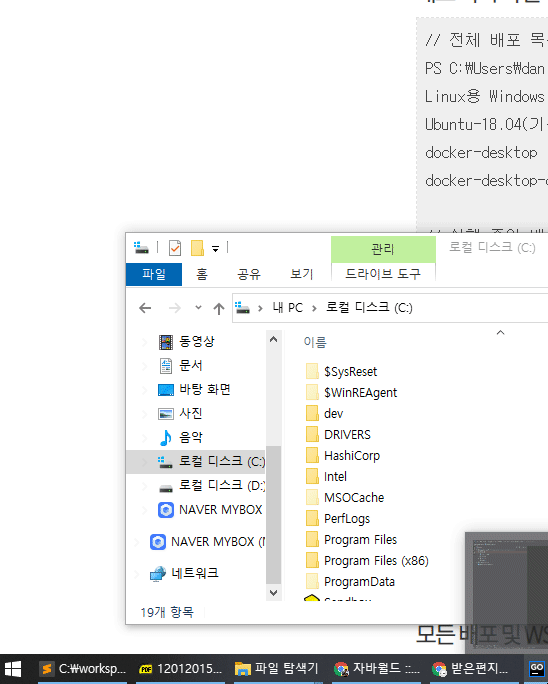Click 내 PC in the address bar
Screen dimensions: 548x684
(x=288, y=308)
